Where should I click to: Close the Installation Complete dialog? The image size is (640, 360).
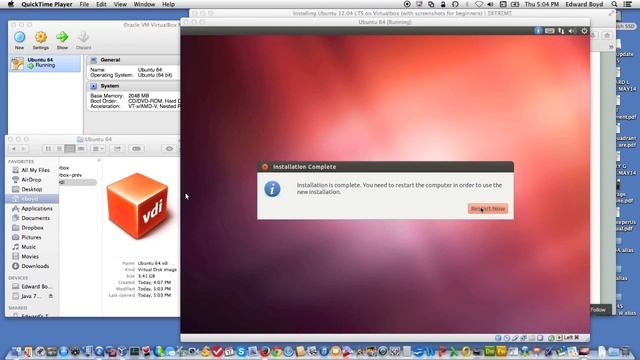point(265,167)
